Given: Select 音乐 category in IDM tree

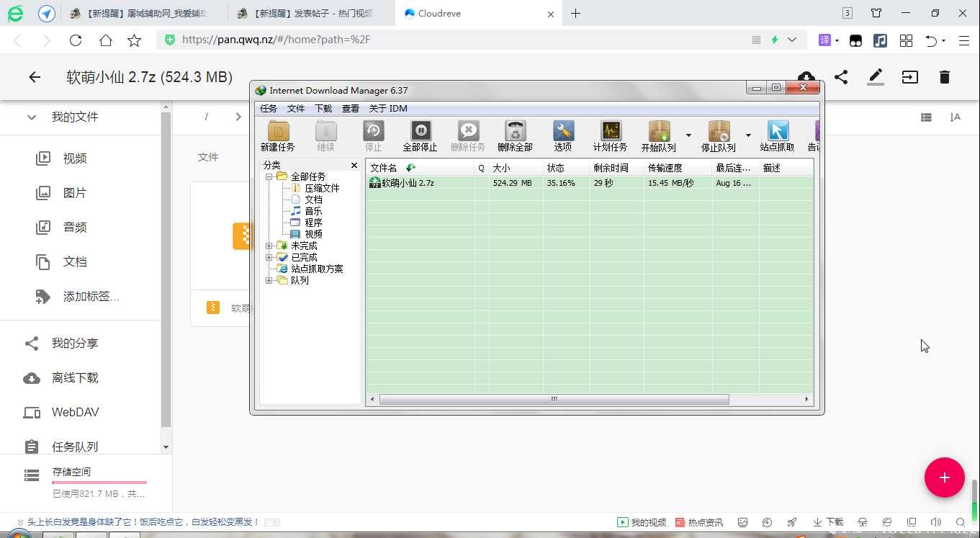Looking at the screenshot, I should tap(313, 211).
